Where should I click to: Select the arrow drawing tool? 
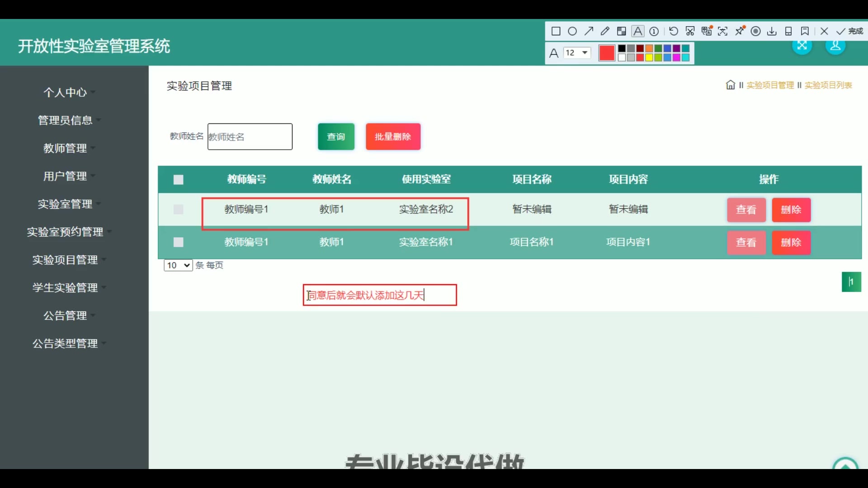click(x=589, y=31)
